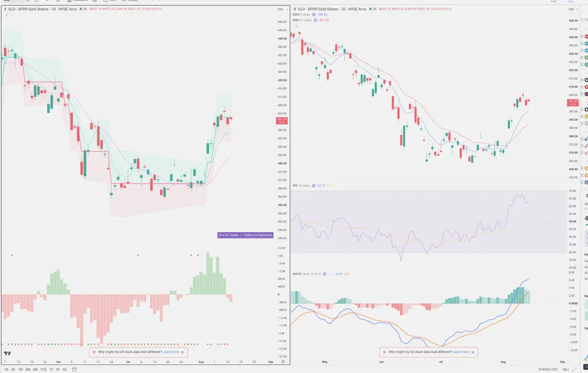Select the 1Y time range
This screenshot has width=588, height=373.
(x=51, y=370)
